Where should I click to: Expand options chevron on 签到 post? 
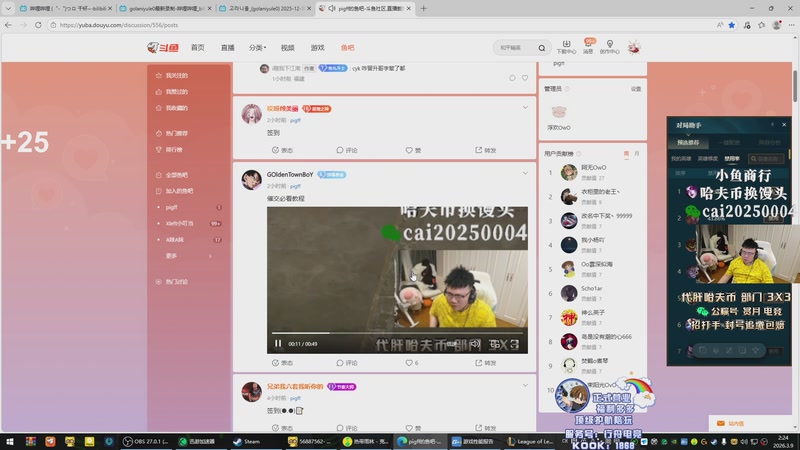point(525,108)
